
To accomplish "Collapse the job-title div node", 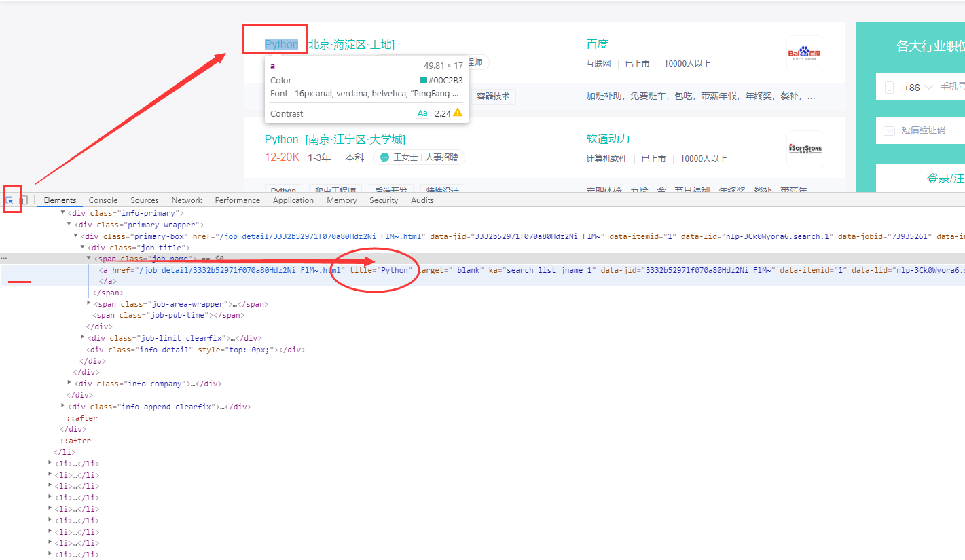I will (83, 248).
